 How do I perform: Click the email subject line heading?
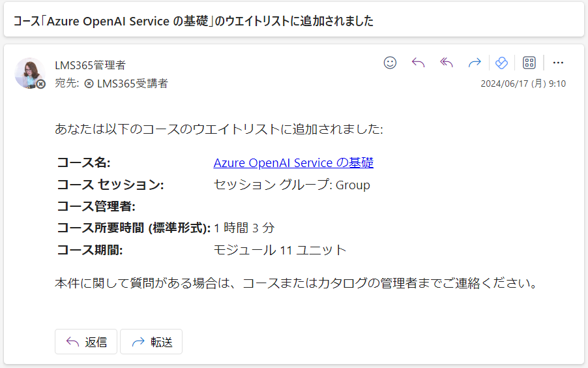[194, 21]
